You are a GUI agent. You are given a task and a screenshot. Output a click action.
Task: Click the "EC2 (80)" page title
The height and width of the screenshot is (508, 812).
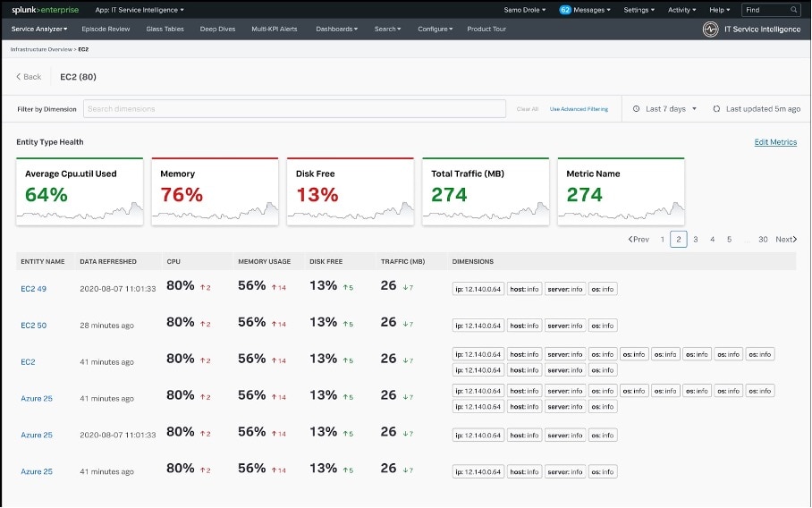click(x=78, y=77)
